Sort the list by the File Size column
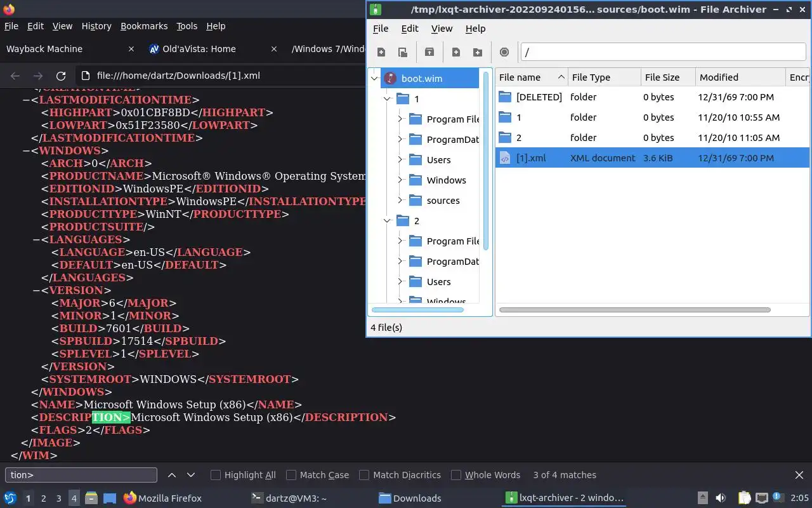This screenshot has height=508, width=812. click(668, 77)
